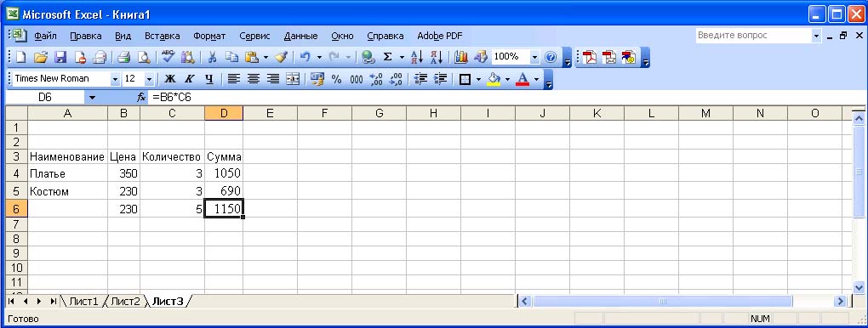Apply red font color A

[523, 79]
